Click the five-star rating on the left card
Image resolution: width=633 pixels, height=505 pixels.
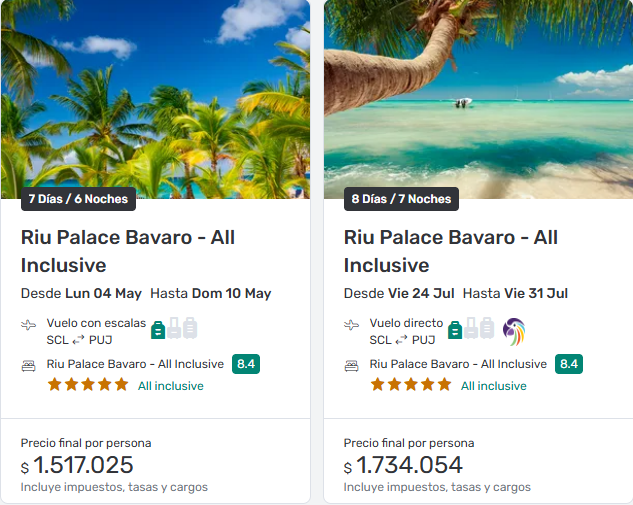click(x=88, y=384)
